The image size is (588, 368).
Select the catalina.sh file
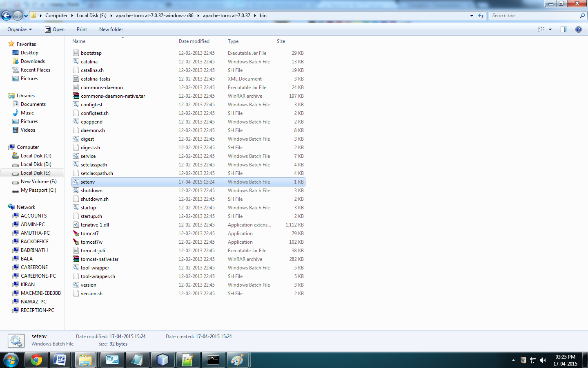coord(92,70)
